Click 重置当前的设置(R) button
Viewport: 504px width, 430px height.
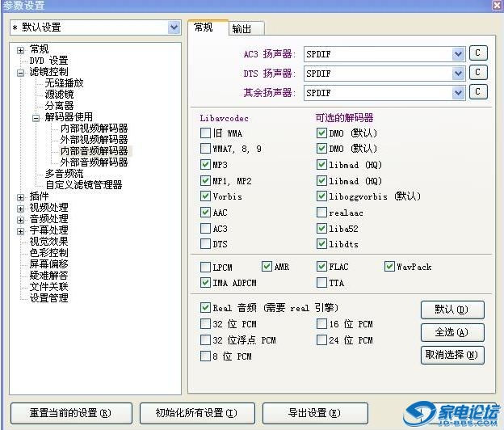pos(71,413)
